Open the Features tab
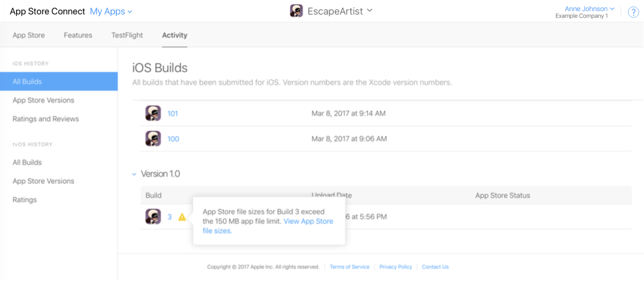The width and height of the screenshot is (644, 281). [78, 35]
